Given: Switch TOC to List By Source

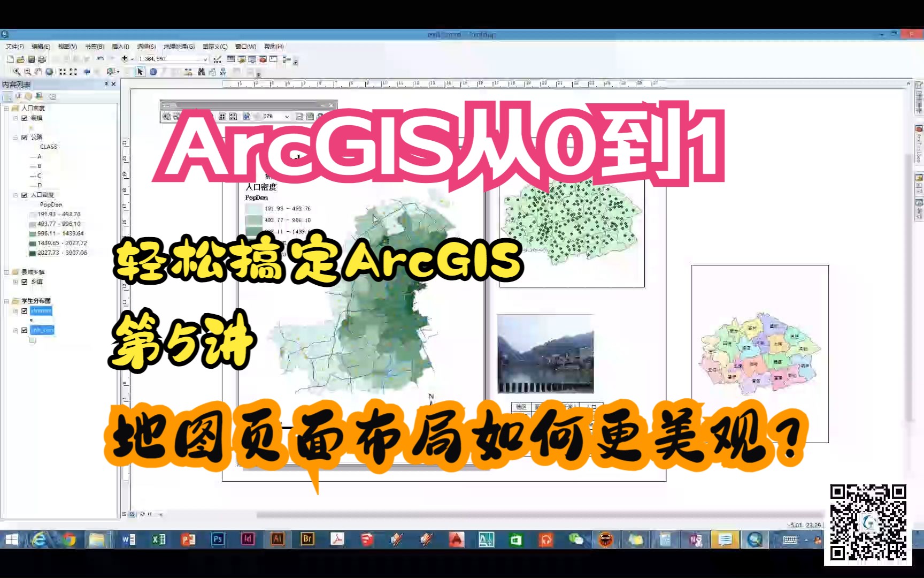Looking at the screenshot, I should point(18,96).
